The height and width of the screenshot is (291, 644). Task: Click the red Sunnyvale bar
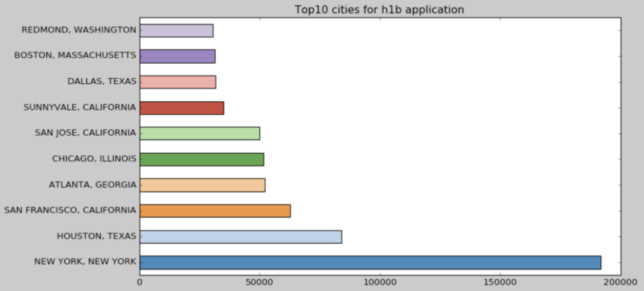click(x=182, y=108)
